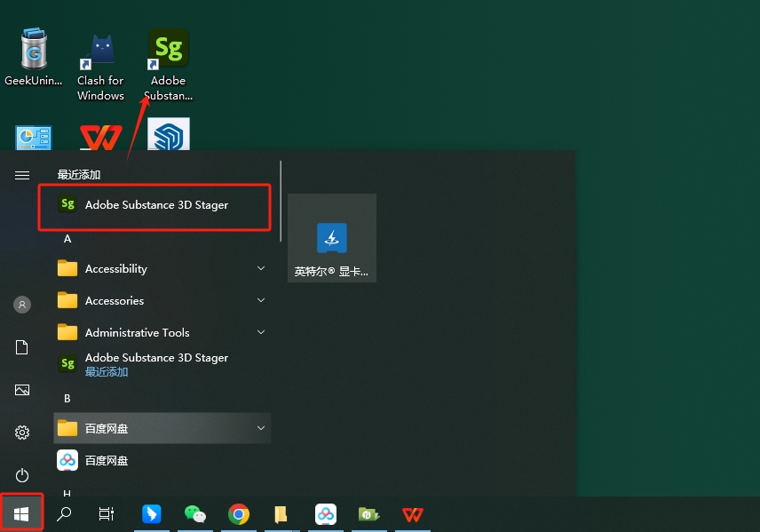Open the user account icon

pyautogui.click(x=22, y=305)
